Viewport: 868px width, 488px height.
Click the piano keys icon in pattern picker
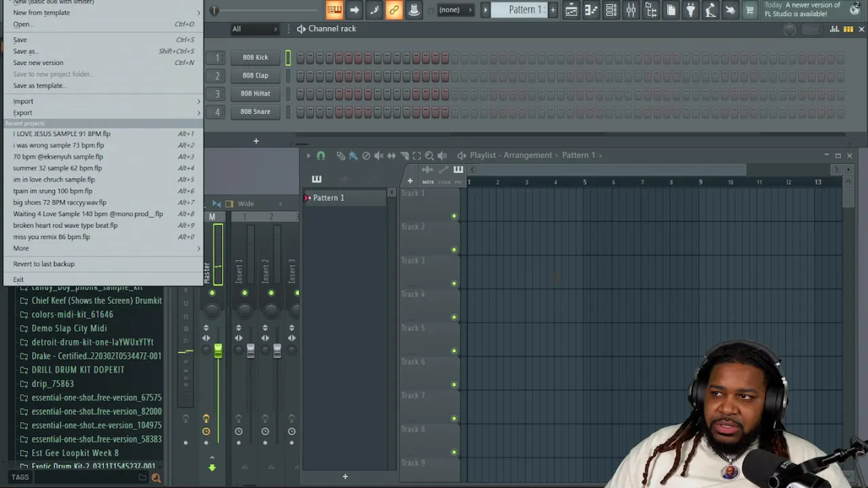pyautogui.click(x=316, y=178)
